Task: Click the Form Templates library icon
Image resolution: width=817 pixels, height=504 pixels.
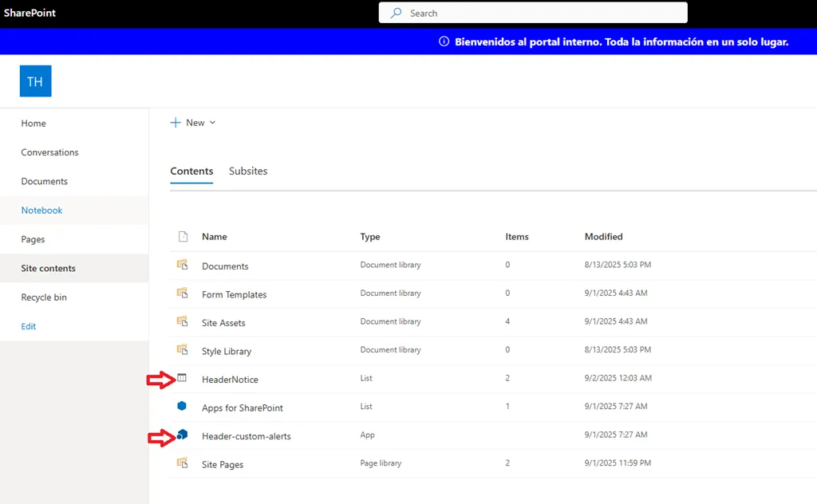Action: click(x=182, y=293)
